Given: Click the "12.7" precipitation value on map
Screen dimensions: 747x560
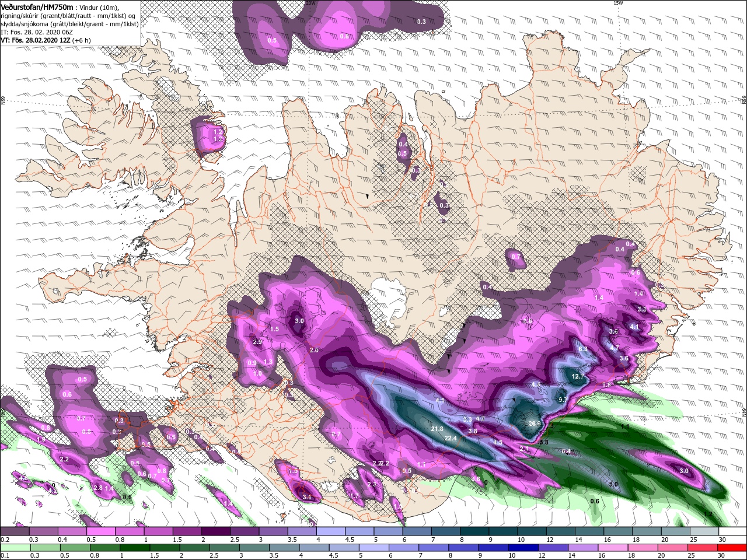Looking at the screenshot, I should click(577, 377).
